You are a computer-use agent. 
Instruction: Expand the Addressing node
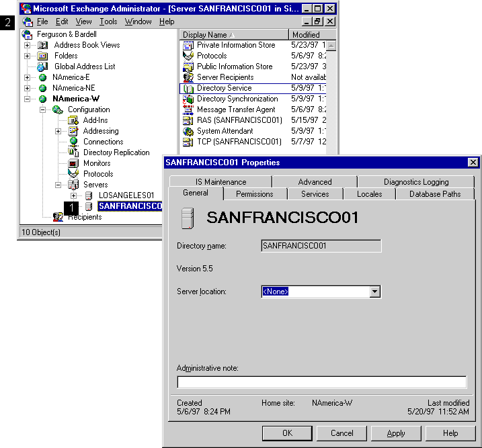(x=58, y=131)
